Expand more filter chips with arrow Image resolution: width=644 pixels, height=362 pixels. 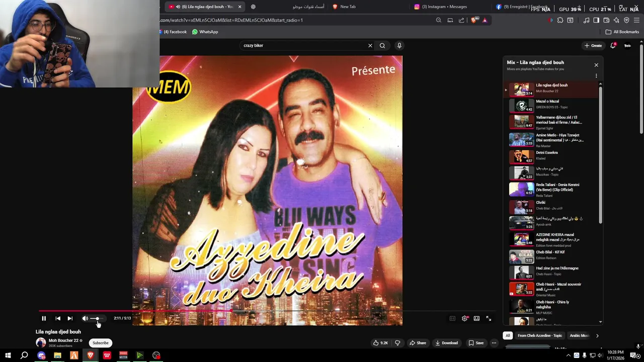click(x=597, y=335)
